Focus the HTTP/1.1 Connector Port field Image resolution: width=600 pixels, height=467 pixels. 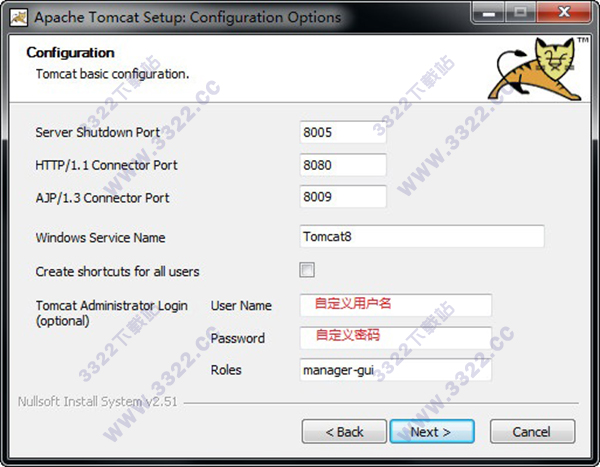click(x=343, y=165)
